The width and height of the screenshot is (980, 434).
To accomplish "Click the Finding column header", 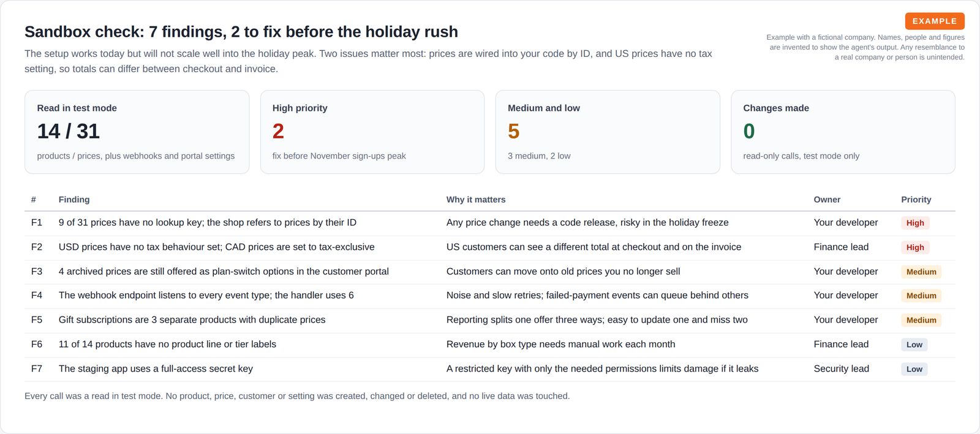I will pyautogui.click(x=74, y=200).
